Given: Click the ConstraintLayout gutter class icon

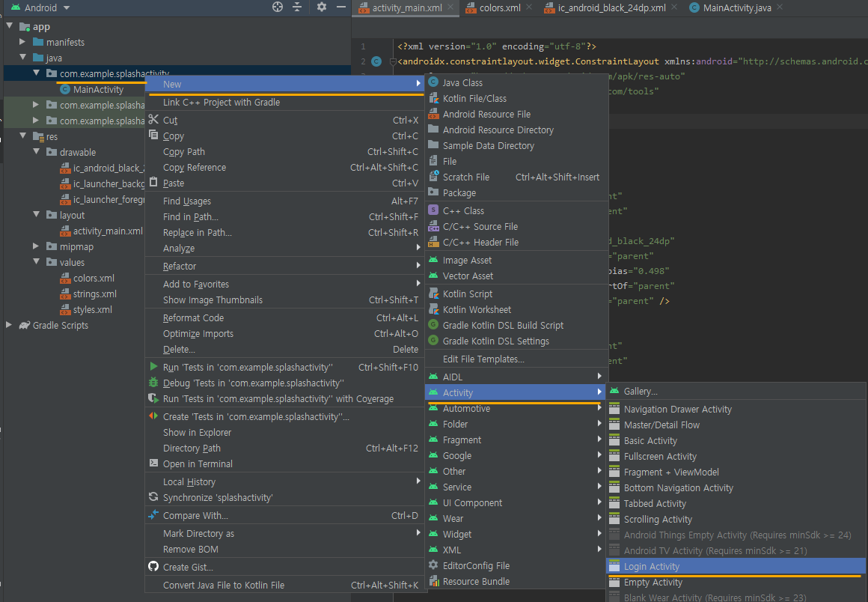Looking at the screenshot, I should coord(376,61).
